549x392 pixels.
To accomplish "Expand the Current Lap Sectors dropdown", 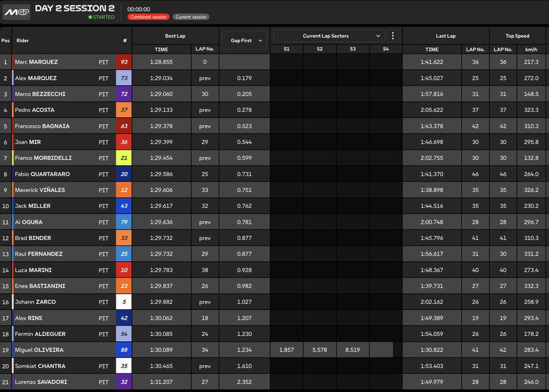I will click(330, 36).
